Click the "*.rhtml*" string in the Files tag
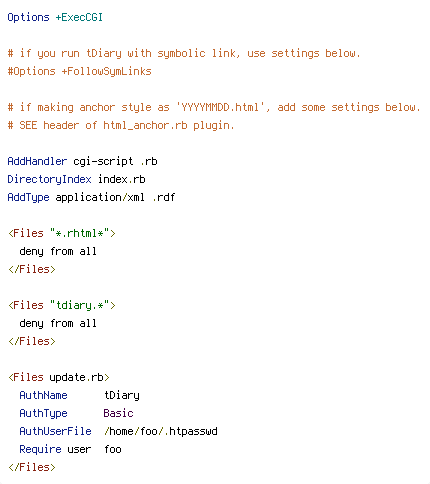This screenshot has width=430, height=484. click(x=79, y=233)
